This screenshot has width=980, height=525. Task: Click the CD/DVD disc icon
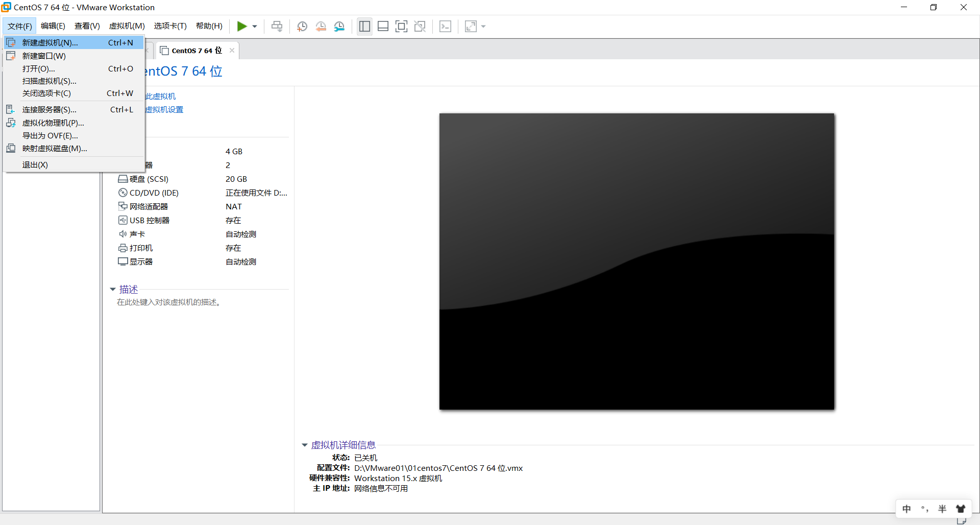click(x=122, y=193)
